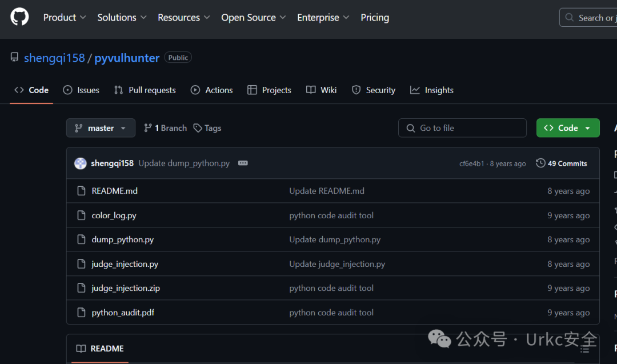Open commit hash cf6e4b1

[x=471, y=163]
